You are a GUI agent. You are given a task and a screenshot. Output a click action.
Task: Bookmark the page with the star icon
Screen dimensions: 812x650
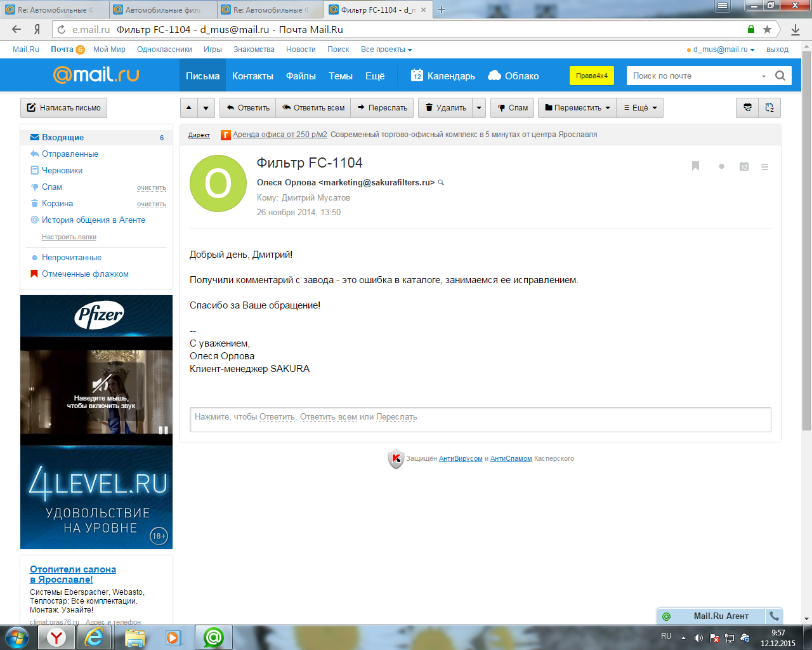click(x=767, y=29)
